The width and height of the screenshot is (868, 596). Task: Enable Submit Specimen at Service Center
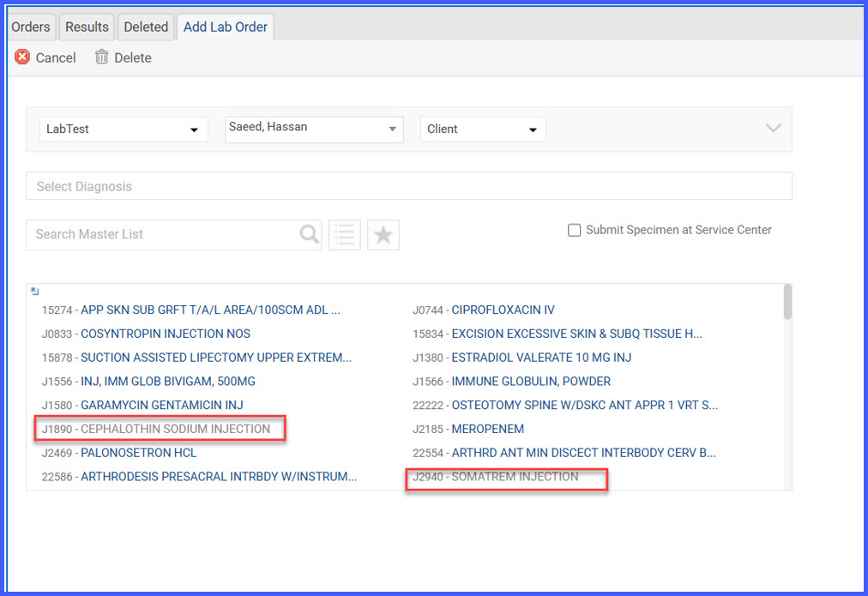point(574,230)
